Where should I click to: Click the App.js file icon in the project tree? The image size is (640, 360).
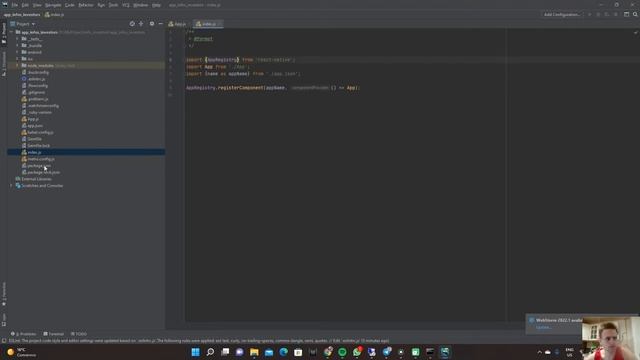(24, 119)
